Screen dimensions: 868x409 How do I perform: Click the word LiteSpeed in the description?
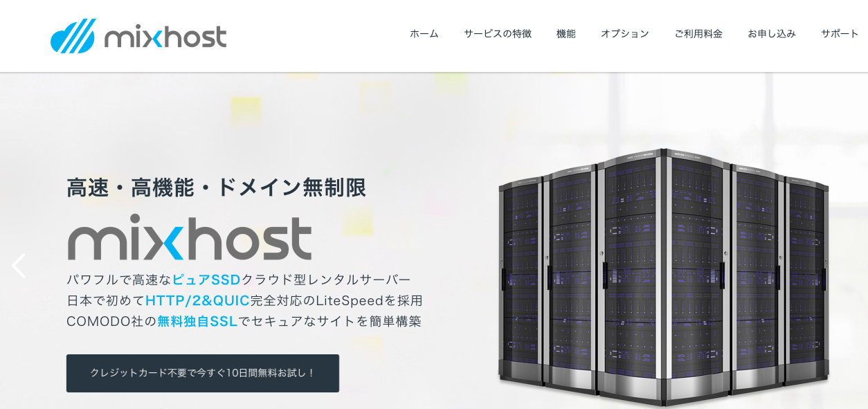(x=350, y=300)
